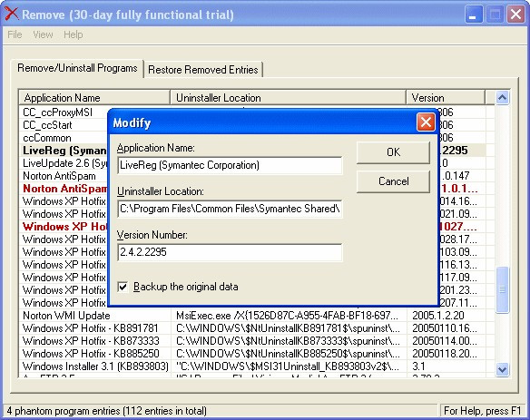530x420 pixels.
Task: Click the vertical scrollbar thumb
Action: (502, 289)
